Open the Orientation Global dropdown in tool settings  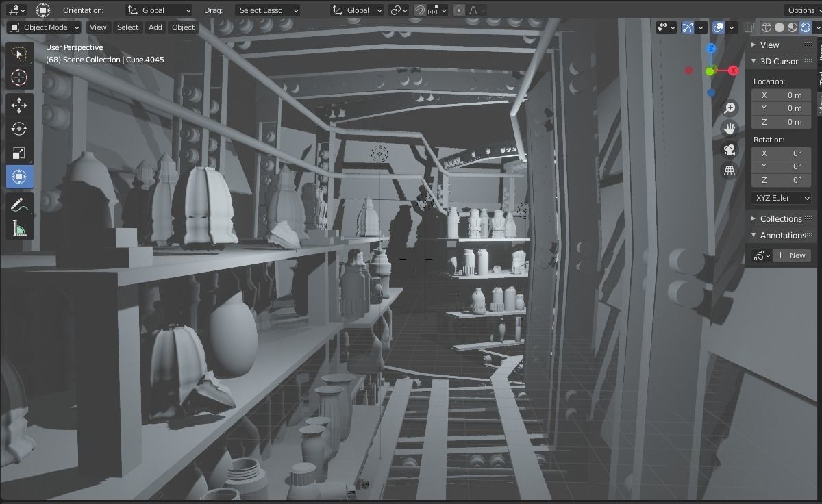[160, 10]
